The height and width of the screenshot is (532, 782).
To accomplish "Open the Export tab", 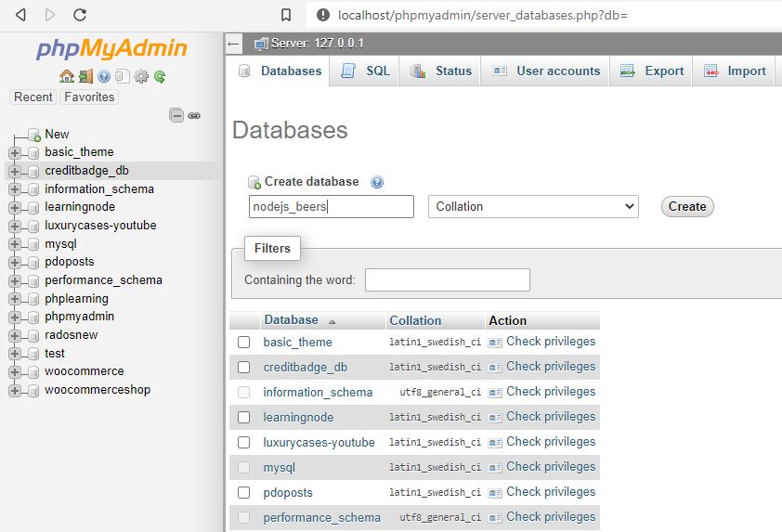I will pyautogui.click(x=651, y=71).
